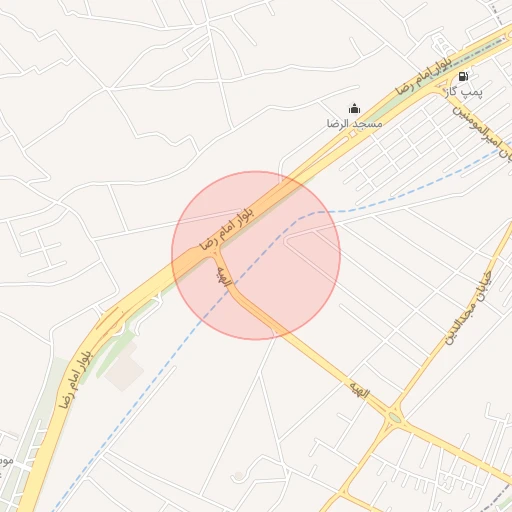Click the mosque icon above مسجد الرضا
512x512 pixels.
[x=354, y=109]
